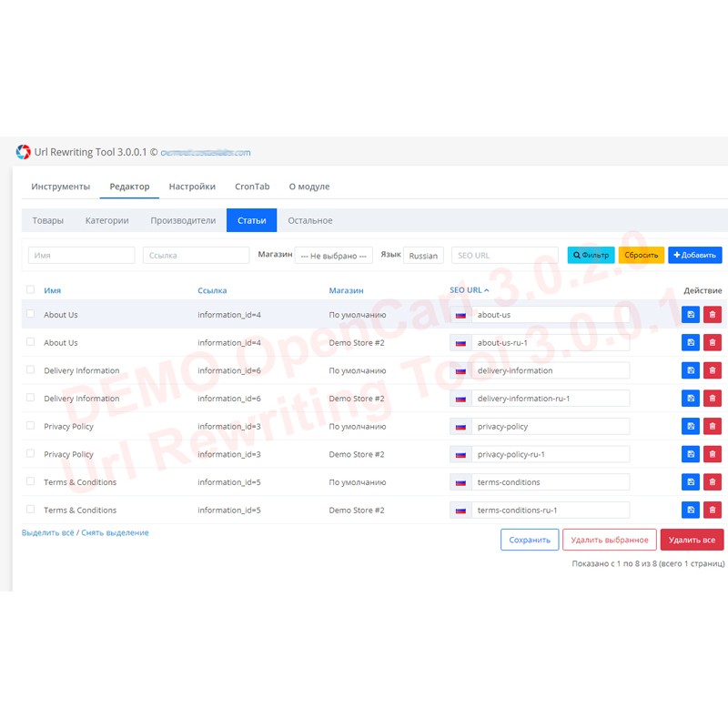Click the save icon on the Terms & Conditions Demo Store #2 row
728x728 pixels.
click(x=691, y=510)
